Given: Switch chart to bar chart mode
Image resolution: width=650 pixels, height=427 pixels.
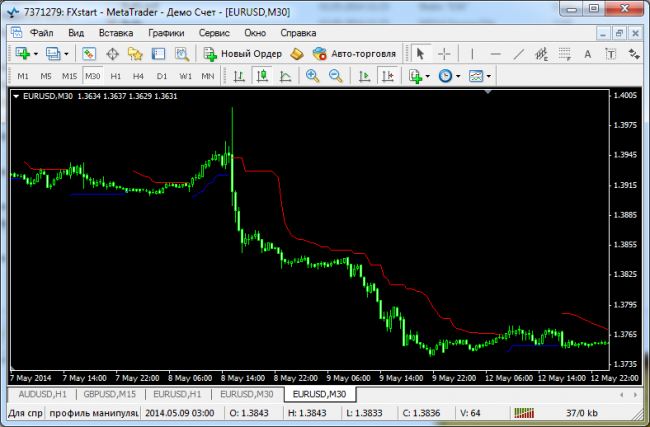Looking at the screenshot, I should click(239, 76).
